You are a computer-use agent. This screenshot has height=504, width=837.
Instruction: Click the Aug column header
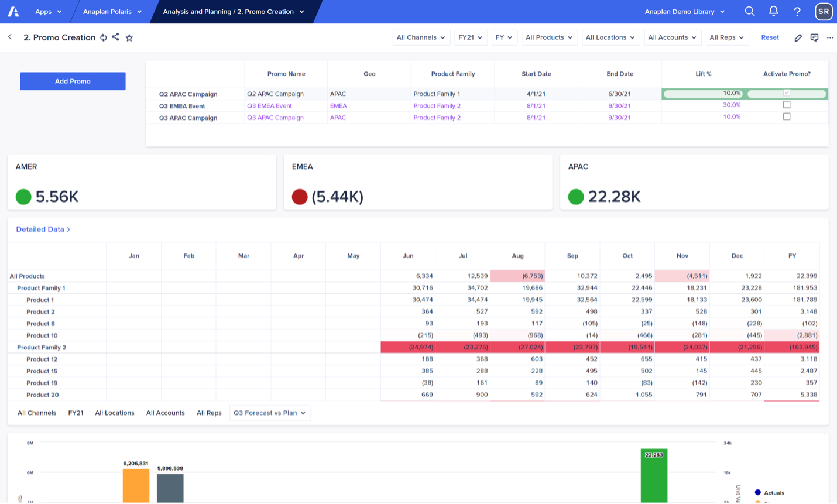coord(517,256)
